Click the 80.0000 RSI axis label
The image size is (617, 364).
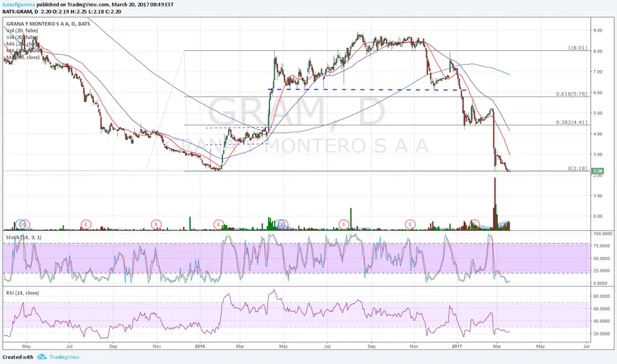click(x=603, y=296)
